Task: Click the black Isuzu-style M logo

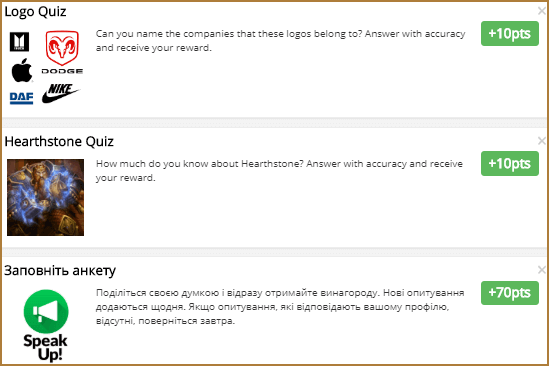Action: coord(19,42)
